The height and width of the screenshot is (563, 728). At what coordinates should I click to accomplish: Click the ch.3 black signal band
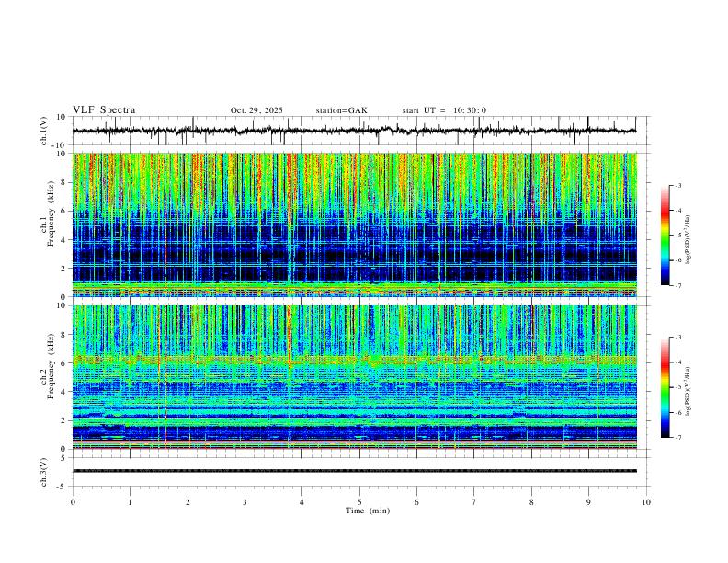pyautogui.click(x=354, y=471)
